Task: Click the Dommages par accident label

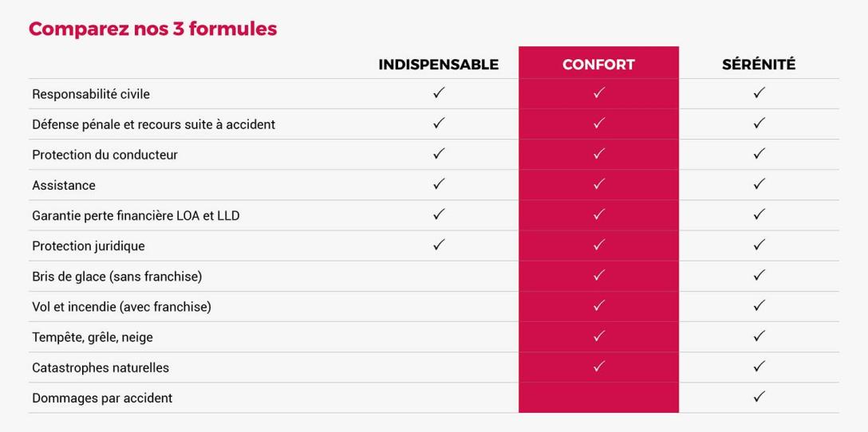Action: 102,398
